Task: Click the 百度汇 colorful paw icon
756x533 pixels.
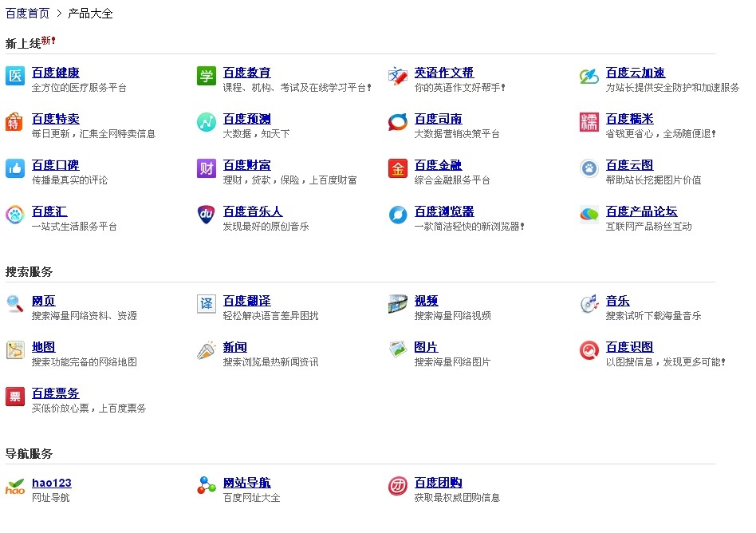Action: point(15,215)
